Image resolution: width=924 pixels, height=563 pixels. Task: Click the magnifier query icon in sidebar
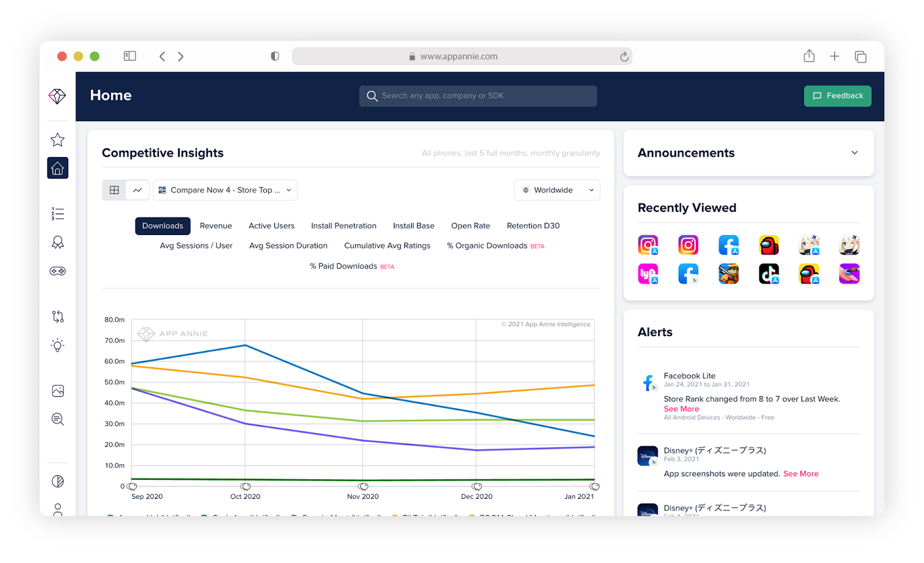tap(57, 419)
